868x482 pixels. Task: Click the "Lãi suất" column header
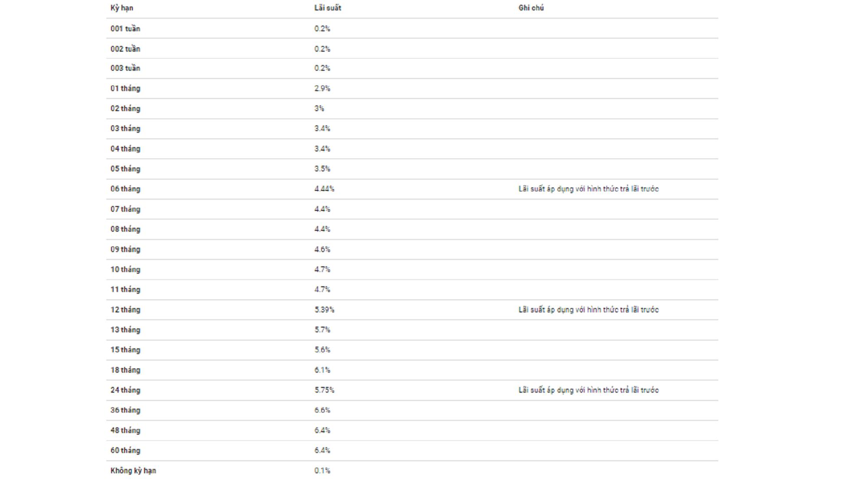point(328,8)
